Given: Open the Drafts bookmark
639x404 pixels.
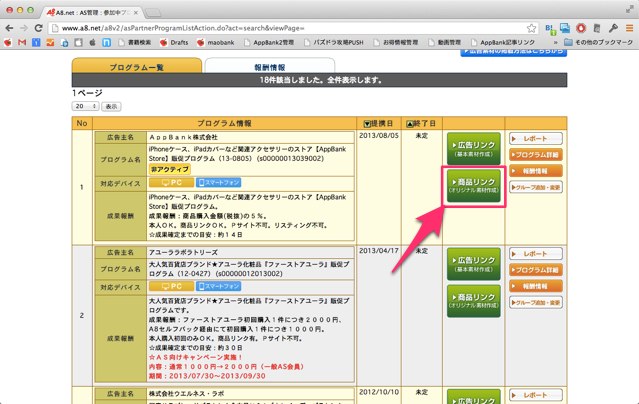Looking at the screenshot, I should [174, 42].
